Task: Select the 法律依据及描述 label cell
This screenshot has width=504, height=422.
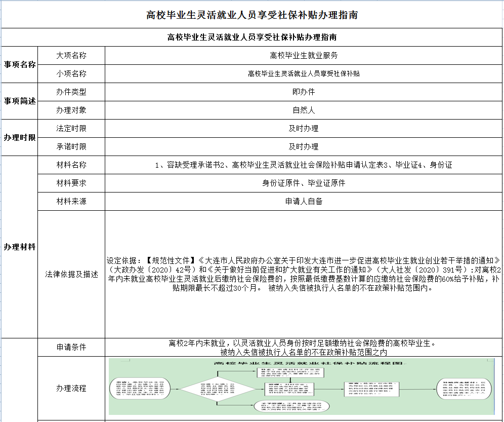Action: click(71, 274)
